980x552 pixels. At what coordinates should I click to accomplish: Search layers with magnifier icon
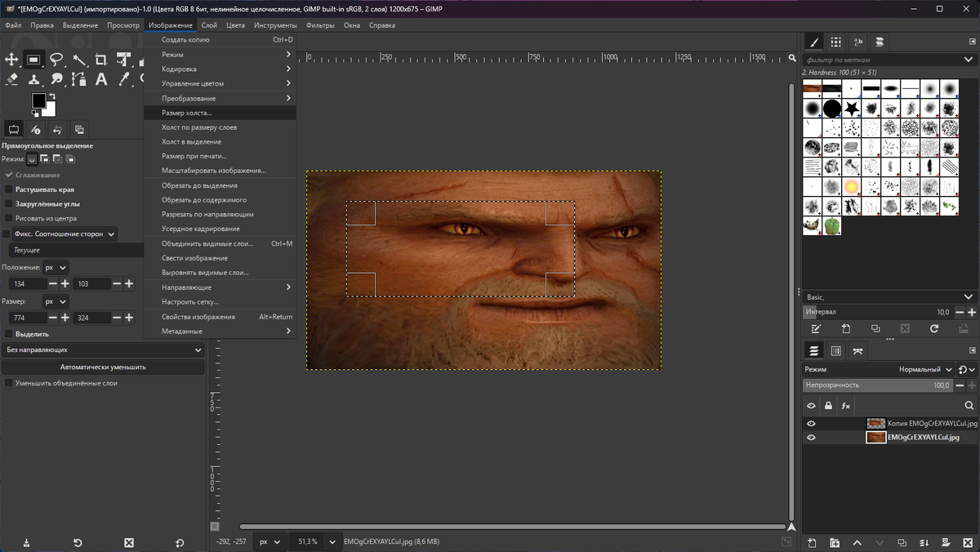(969, 405)
